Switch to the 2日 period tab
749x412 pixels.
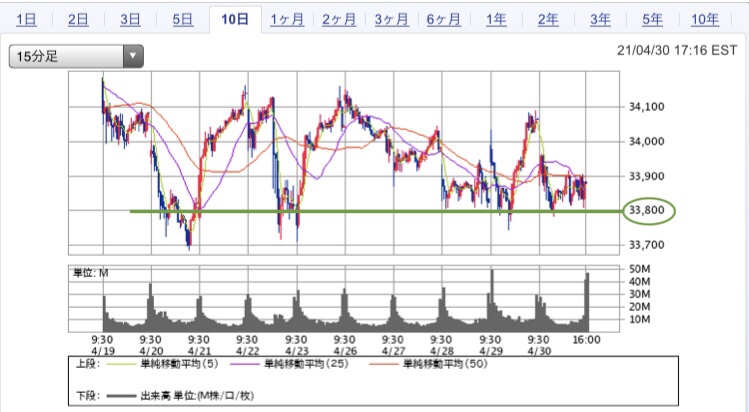tap(78, 20)
